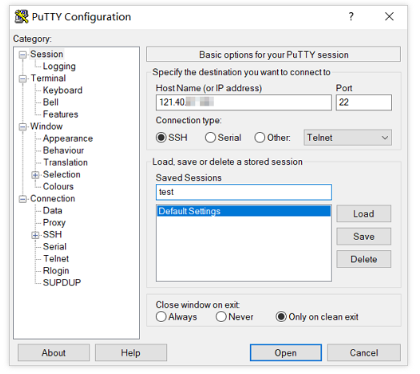Select the Serial connection type radio button

pos(210,137)
